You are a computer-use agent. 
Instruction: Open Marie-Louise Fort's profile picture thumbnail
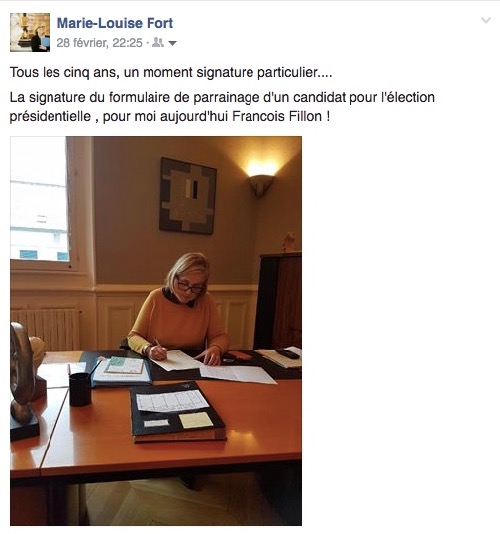pyautogui.click(x=30, y=32)
